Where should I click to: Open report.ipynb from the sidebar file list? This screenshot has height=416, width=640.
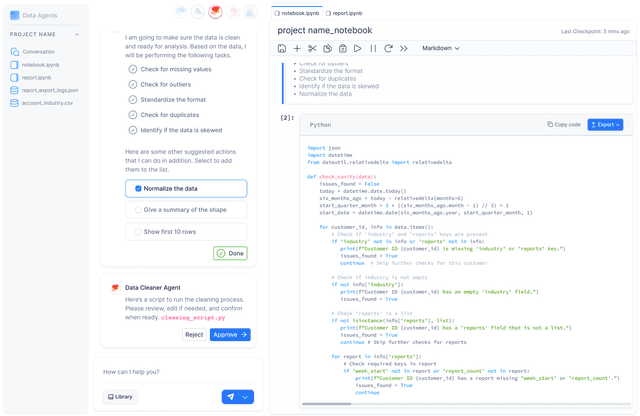(31, 78)
